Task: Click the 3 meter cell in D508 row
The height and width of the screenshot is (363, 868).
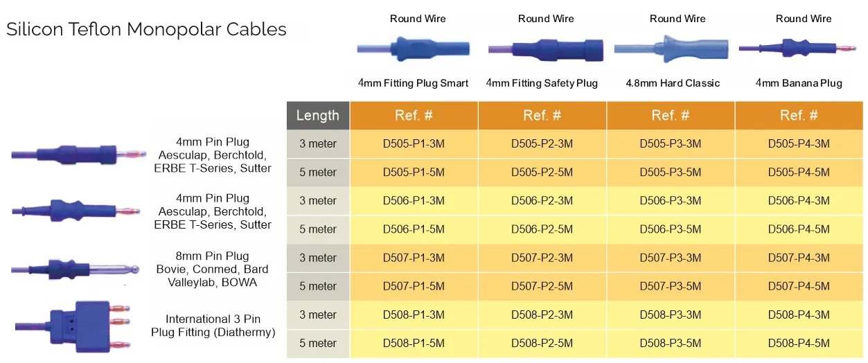Action: pos(318,315)
